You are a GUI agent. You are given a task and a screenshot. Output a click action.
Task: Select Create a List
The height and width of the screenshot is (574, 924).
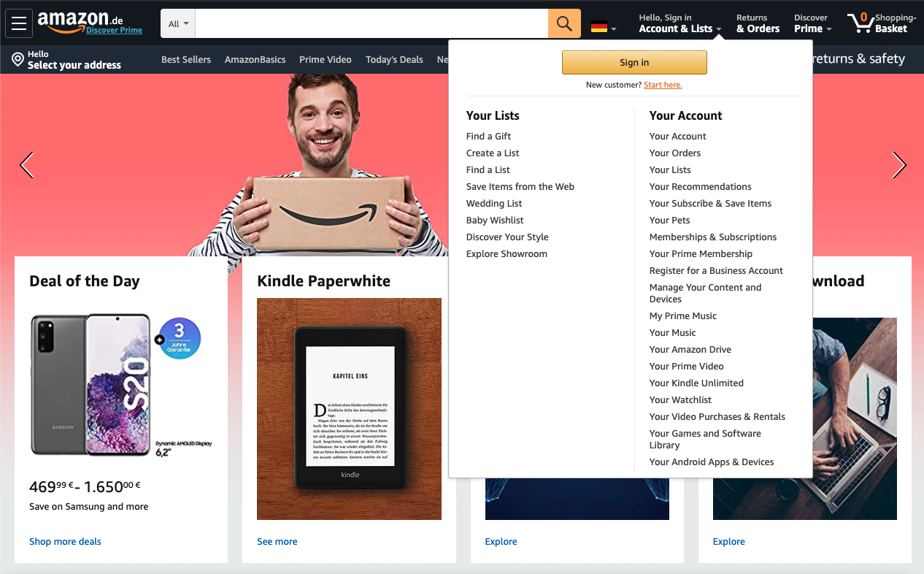tap(493, 153)
